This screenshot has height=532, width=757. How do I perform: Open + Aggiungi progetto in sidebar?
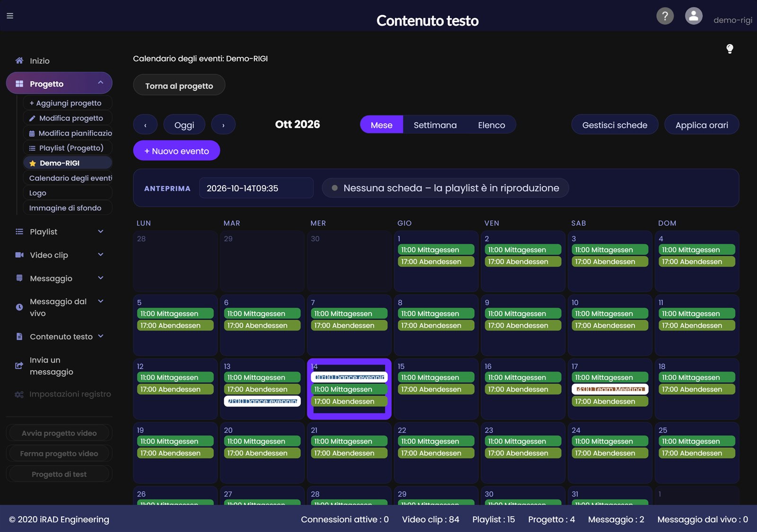[68, 103]
